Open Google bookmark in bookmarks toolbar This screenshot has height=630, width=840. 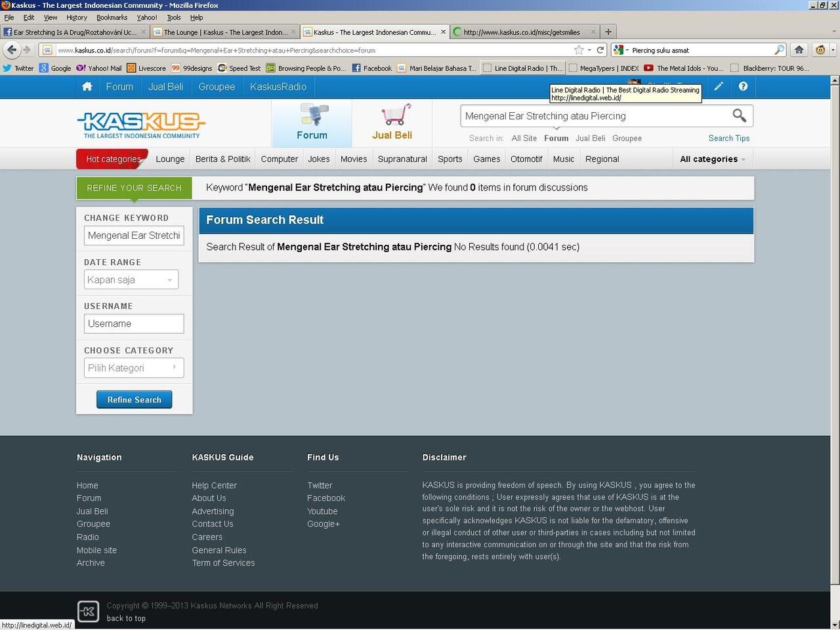pos(55,68)
